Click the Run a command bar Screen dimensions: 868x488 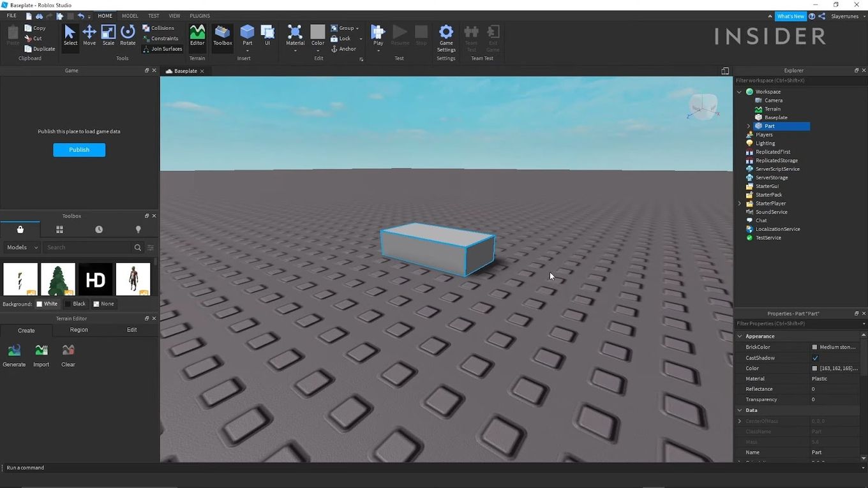[434, 468]
